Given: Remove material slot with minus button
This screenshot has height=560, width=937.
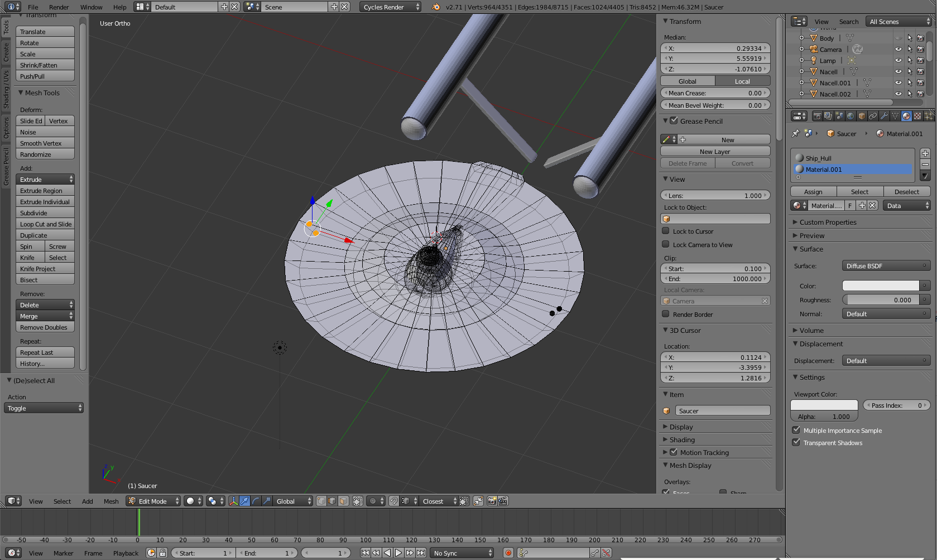Looking at the screenshot, I should tap(925, 165).
